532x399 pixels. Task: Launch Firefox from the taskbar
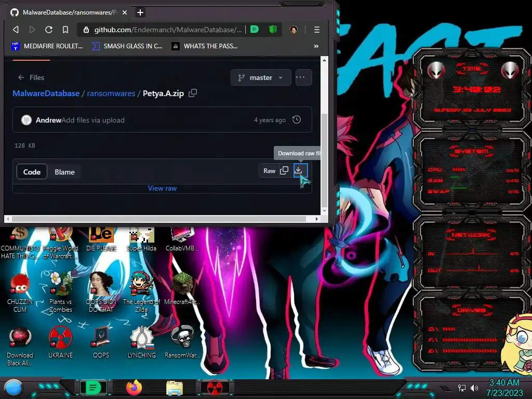pyautogui.click(x=134, y=388)
